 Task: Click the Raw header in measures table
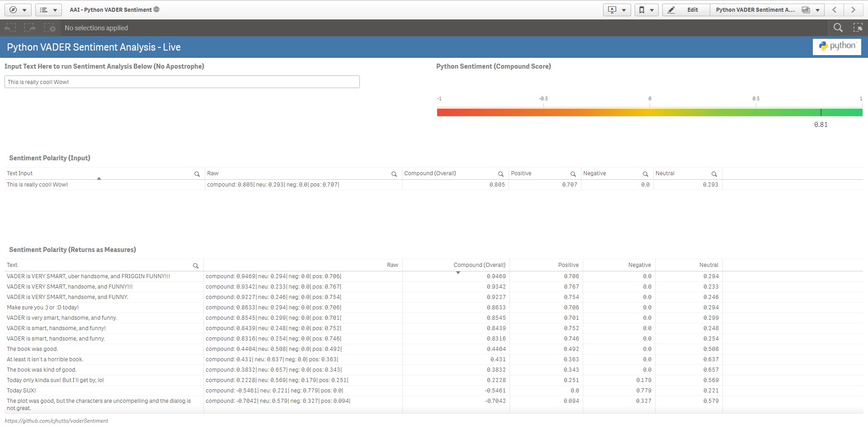tap(392, 265)
